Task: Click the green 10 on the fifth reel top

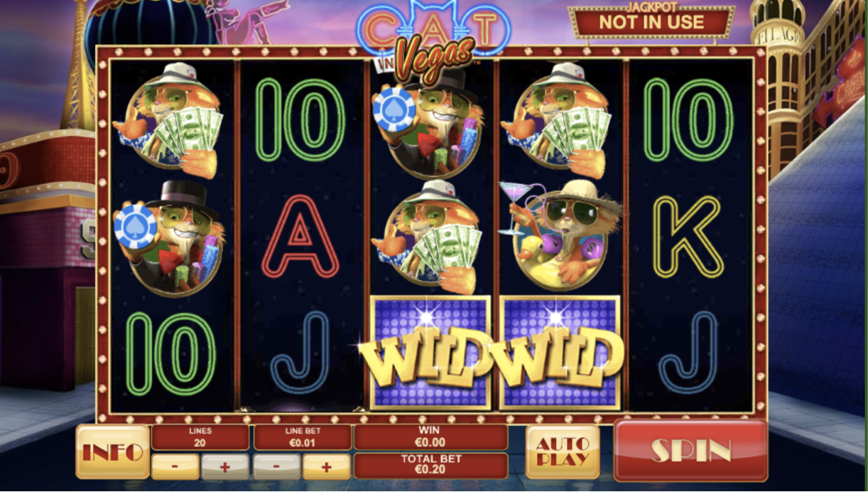Action: point(688,119)
